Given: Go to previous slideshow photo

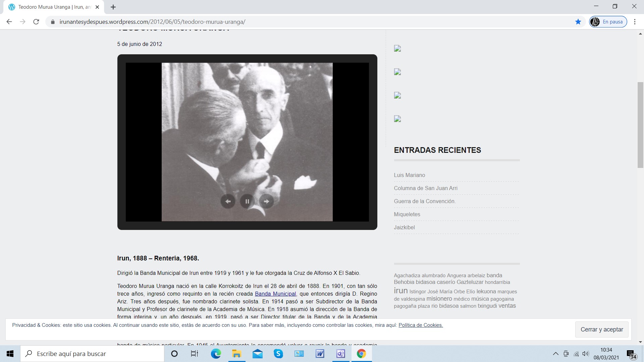Looking at the screenshot, I should click(x=228, y=201).
